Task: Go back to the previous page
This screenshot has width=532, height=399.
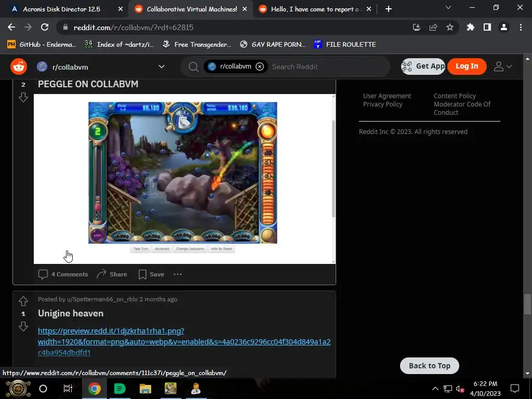Action: (x=11, y=28)
